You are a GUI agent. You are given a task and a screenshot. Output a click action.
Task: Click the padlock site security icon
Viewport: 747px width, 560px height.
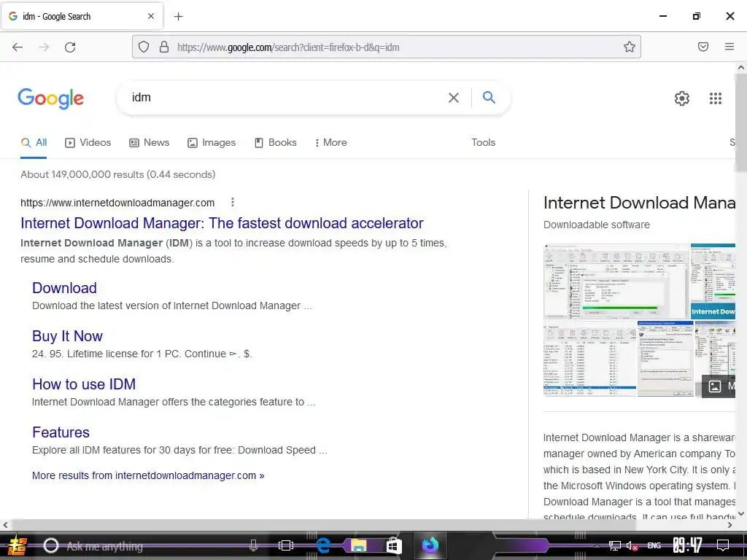[x=164, y=47]
